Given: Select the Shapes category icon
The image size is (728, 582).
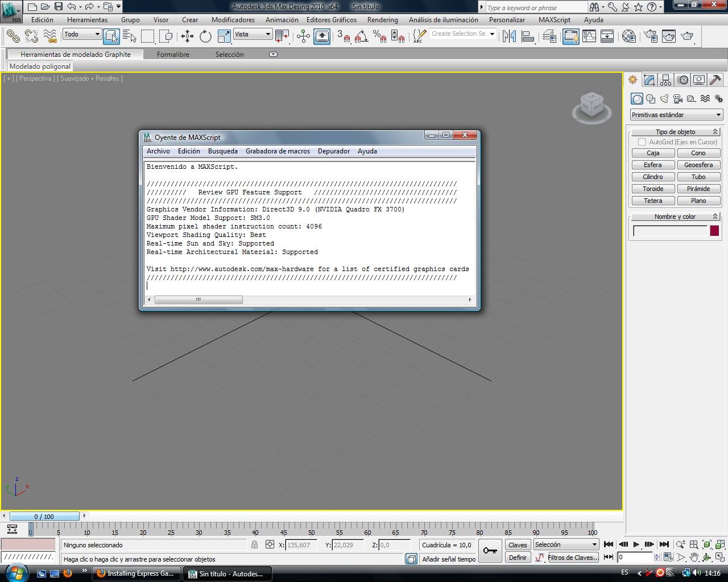Looking at the screenshot, I should (x=651, y=99).
